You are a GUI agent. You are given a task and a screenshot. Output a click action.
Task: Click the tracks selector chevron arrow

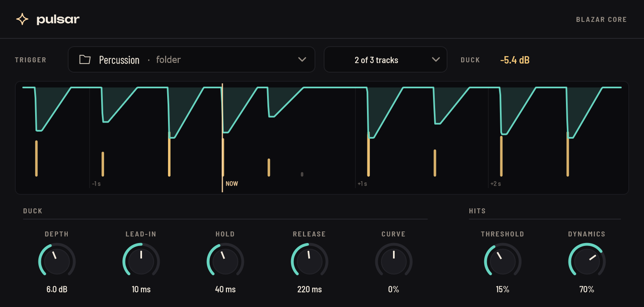pyautogui.click(x=436, y=59)
